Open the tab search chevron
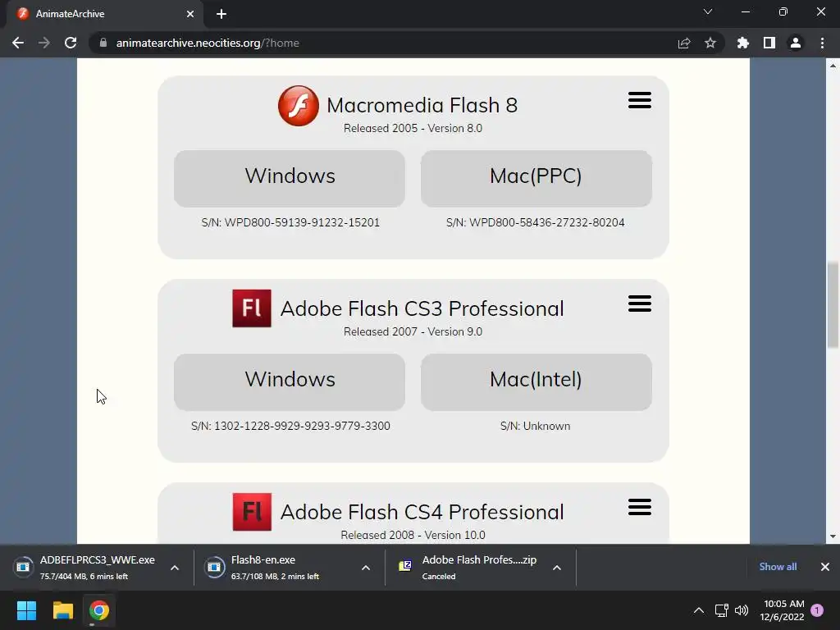 point(708,11)
